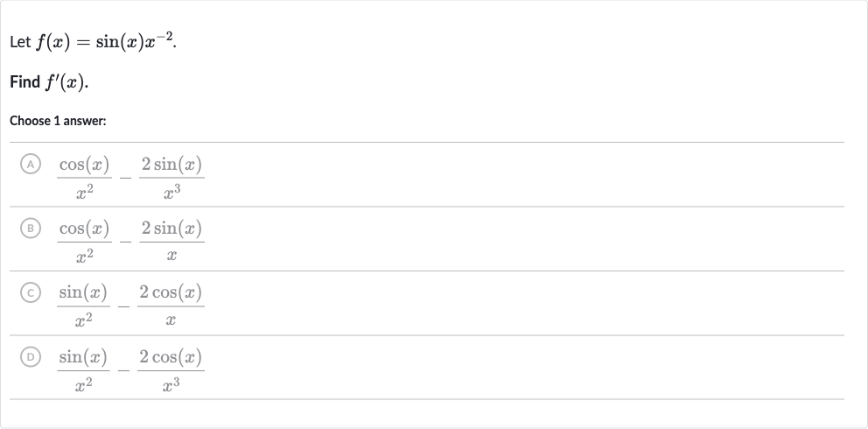Viewport: 868px width, 429px height.
Task: Choose the circle labeled C
Action: (31, 292)
